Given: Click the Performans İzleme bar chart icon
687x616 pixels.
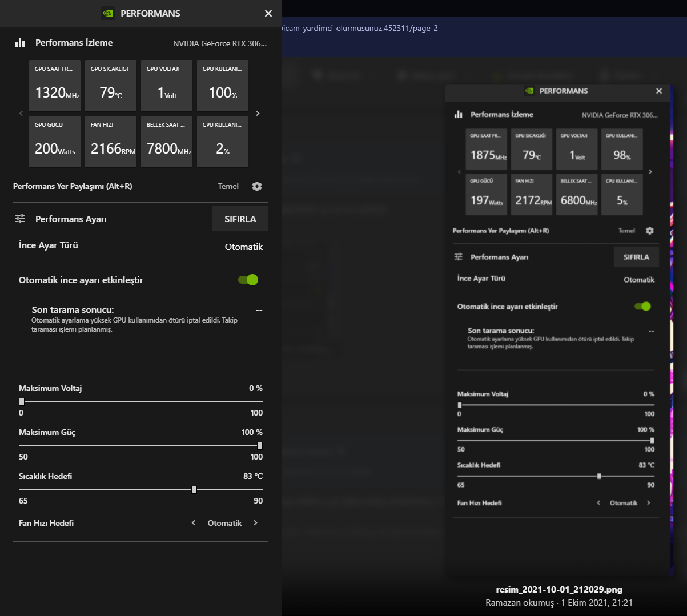Looking at the screenshot, I should click(20, 43).
